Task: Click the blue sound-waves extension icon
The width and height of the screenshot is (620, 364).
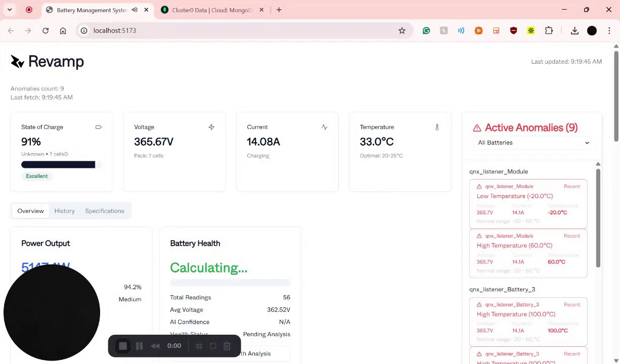Action: 461,31
